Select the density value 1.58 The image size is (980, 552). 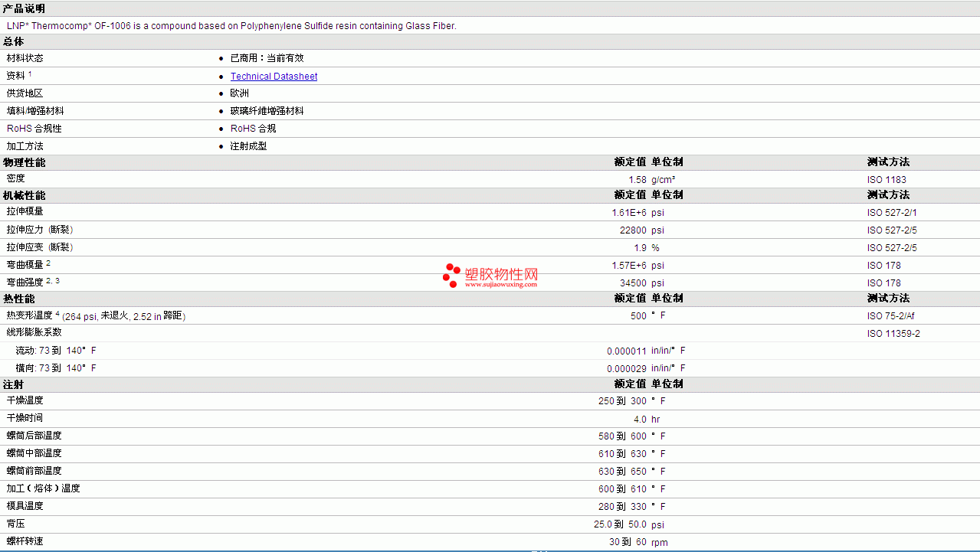(637, 180)
